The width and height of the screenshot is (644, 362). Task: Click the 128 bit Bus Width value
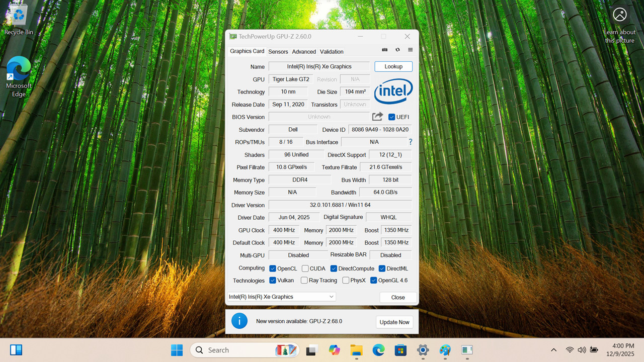(390, 180)
